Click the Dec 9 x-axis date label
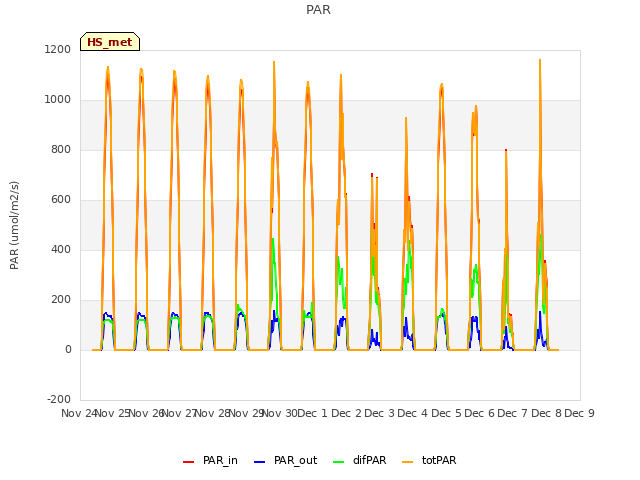The width and height of the screenshot is (640, 480). [579, 413]
